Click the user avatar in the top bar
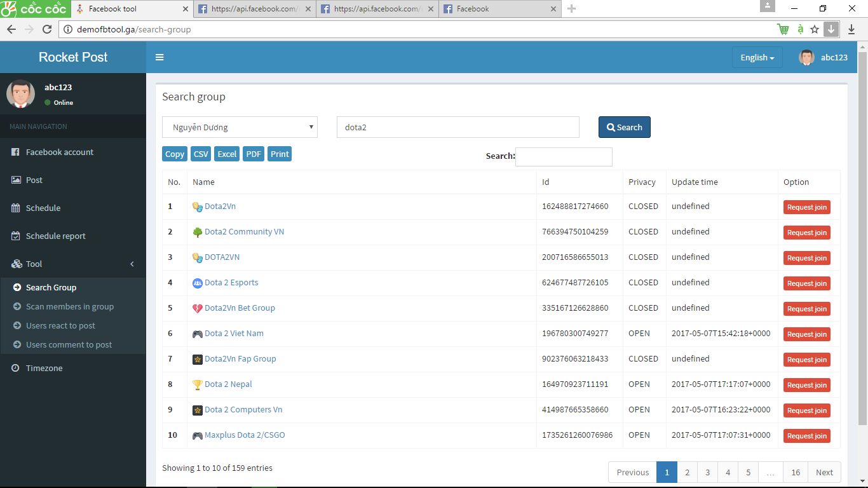This screenshot has width=868, height=488. click(x=806, y=57)
